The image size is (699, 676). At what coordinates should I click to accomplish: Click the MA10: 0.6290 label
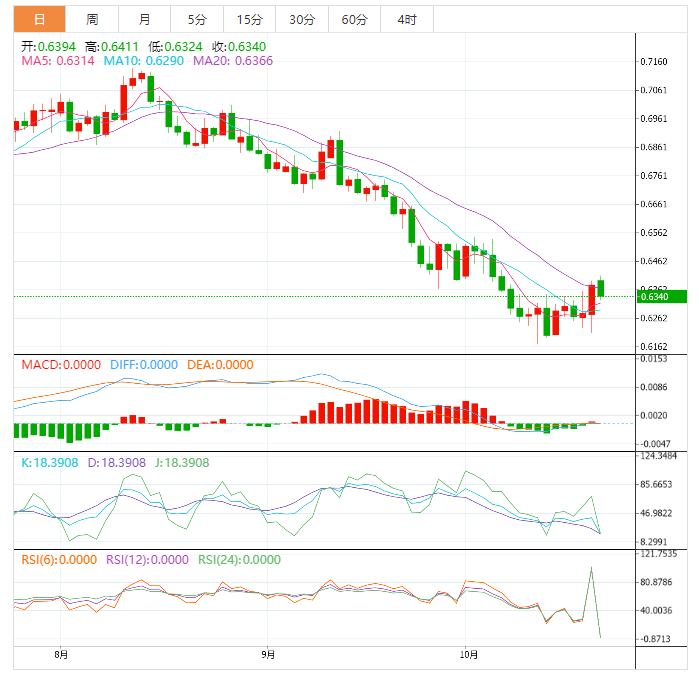pos(144,61)
